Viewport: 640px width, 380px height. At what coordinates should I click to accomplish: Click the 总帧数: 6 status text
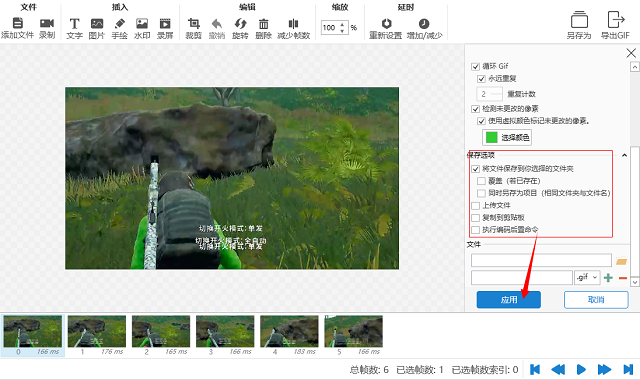click(x=369, y=370)
